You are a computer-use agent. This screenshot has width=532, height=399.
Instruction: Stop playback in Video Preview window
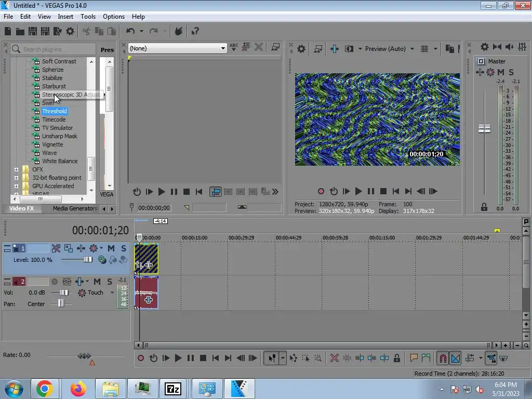pyautogui.click(x=383, y=191)
